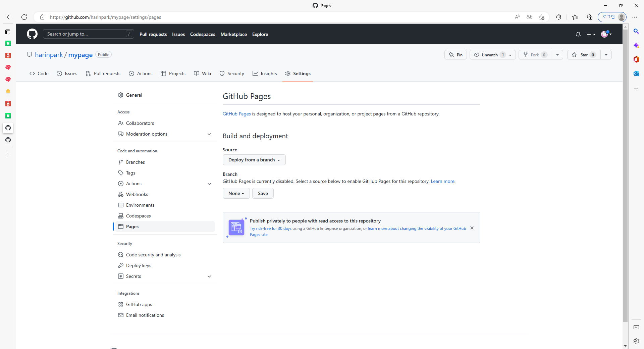Click the browser address bar URL
The width and height of the screenshot is (644, 349).
tap(105, 17)
